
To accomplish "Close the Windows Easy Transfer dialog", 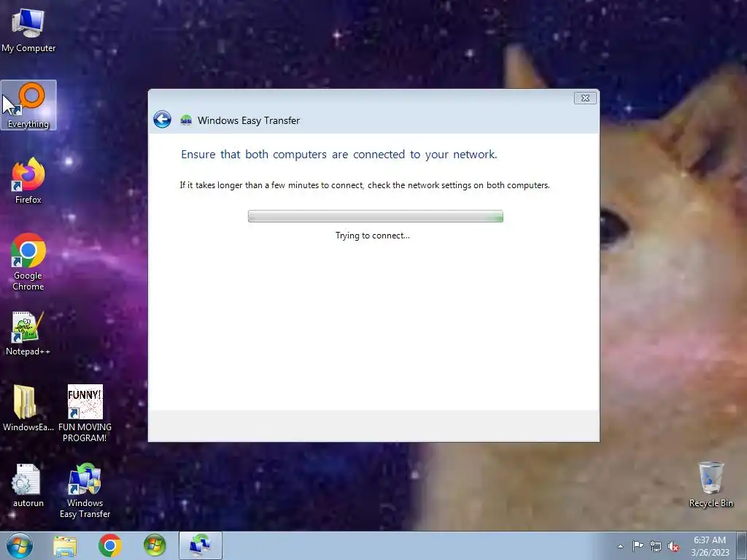I will [x=585, y=98].
